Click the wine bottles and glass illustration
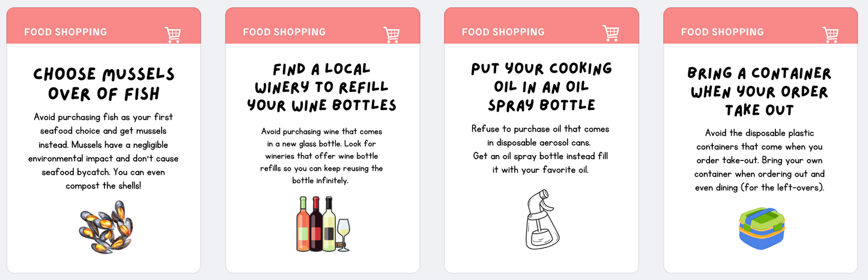 pyautogui.click(x=323, y=224)
